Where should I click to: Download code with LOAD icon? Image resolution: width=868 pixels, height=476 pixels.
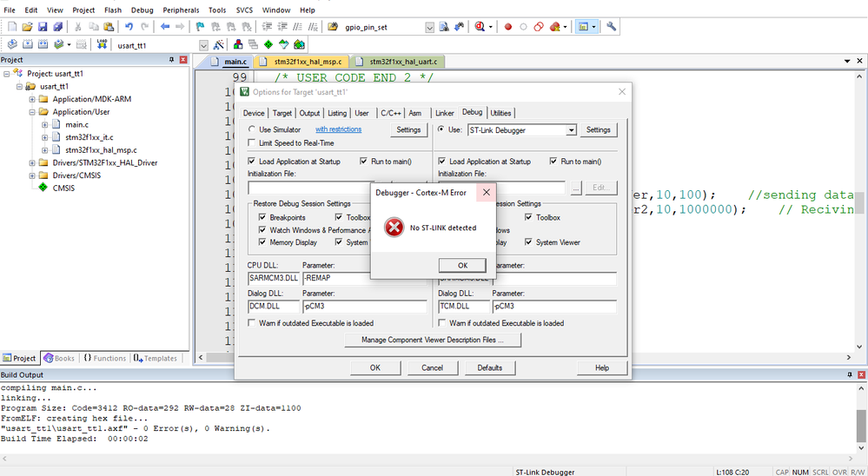tap(102, 45)
